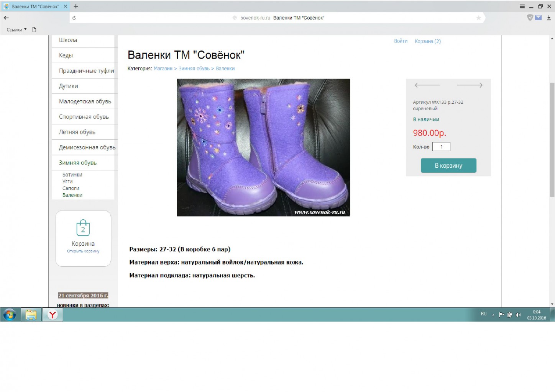Click the volume speaker tray icon
The image size is (555, 392).
click(518, 315)
